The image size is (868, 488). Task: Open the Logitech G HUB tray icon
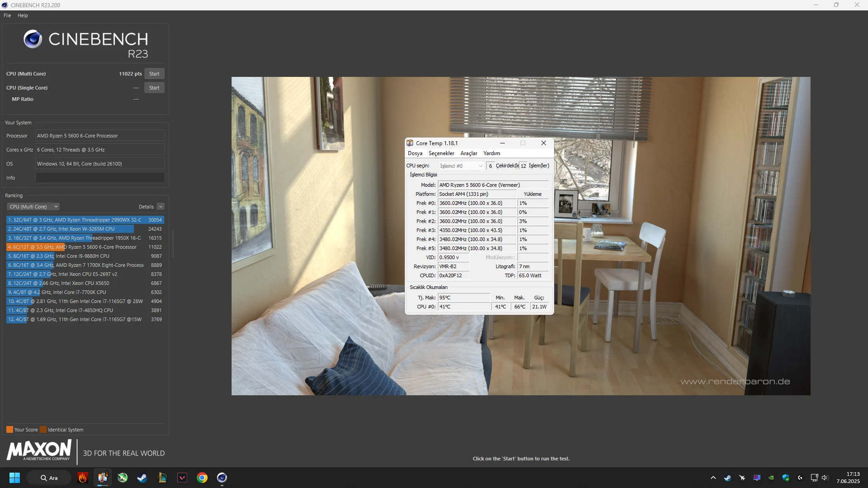tap(800, 478)
